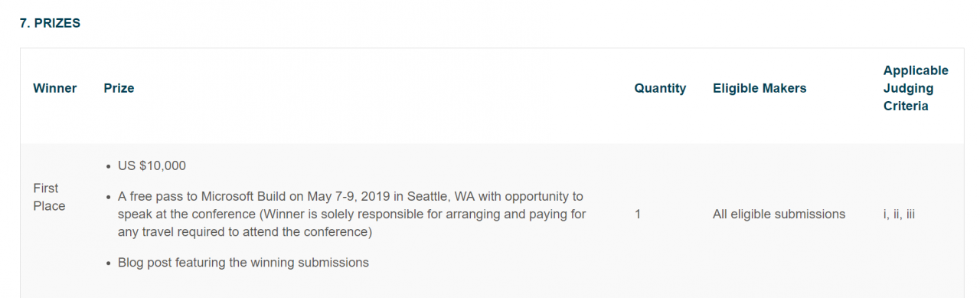The width and height of the screenshot is (980, 298).
Task: Click the First Place cell
Action: (49, 197)
